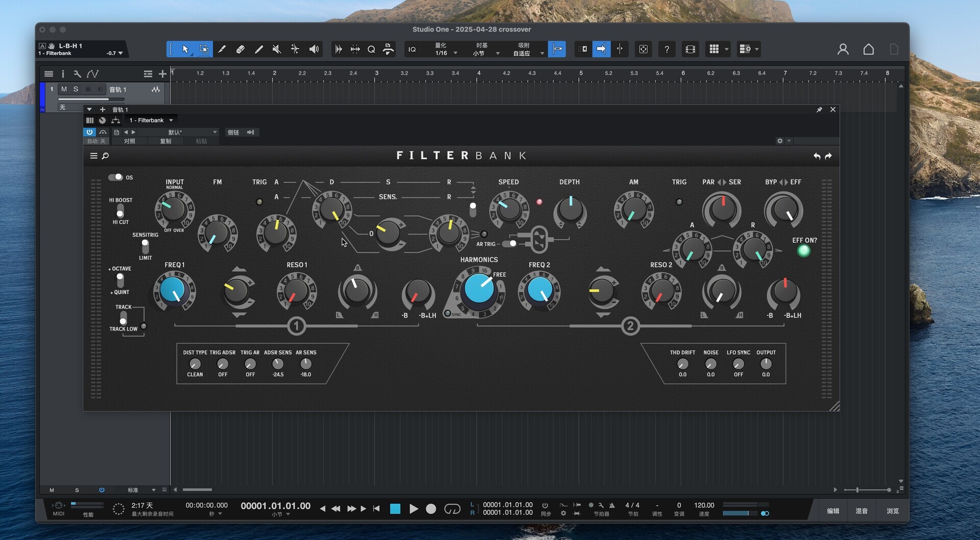Viewport: 980px width, 540px height.
Task: Open the quantize 1/16 dropdown
Action: point(445,50)
